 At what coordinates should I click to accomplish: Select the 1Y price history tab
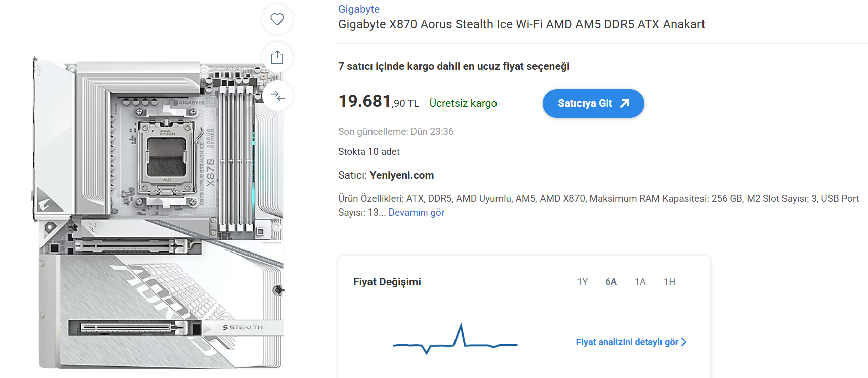point(583,282)
